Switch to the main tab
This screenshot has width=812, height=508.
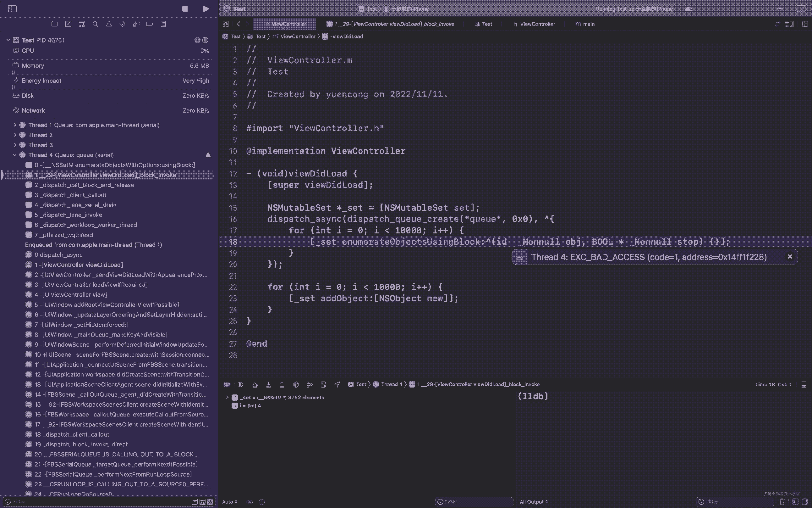pos(585,24)
